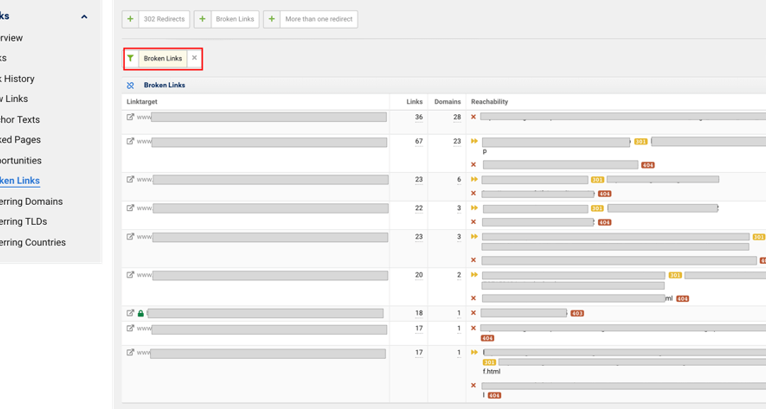Image resolution: width=766 pixels, height=409 pixels.
Task: Open external link icon in first row
Action: click(130, 117)
